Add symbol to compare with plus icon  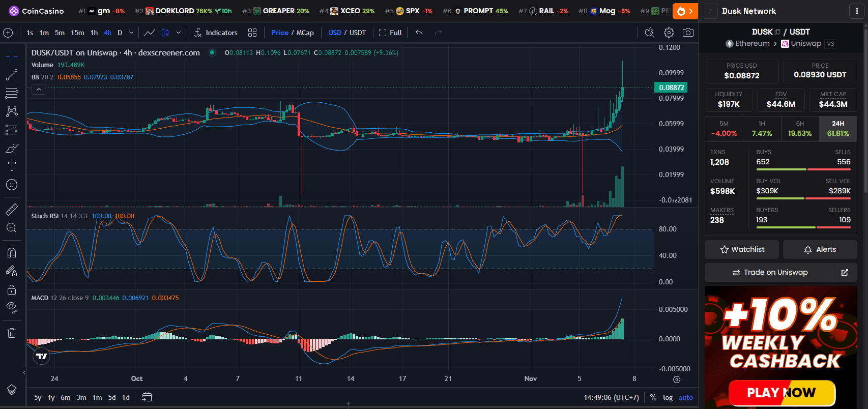8,33
